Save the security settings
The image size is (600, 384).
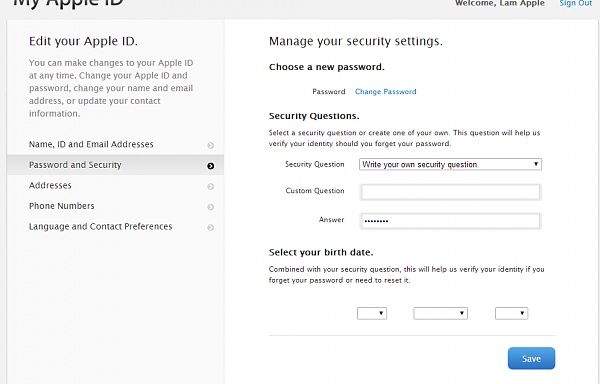pos(531,358)
